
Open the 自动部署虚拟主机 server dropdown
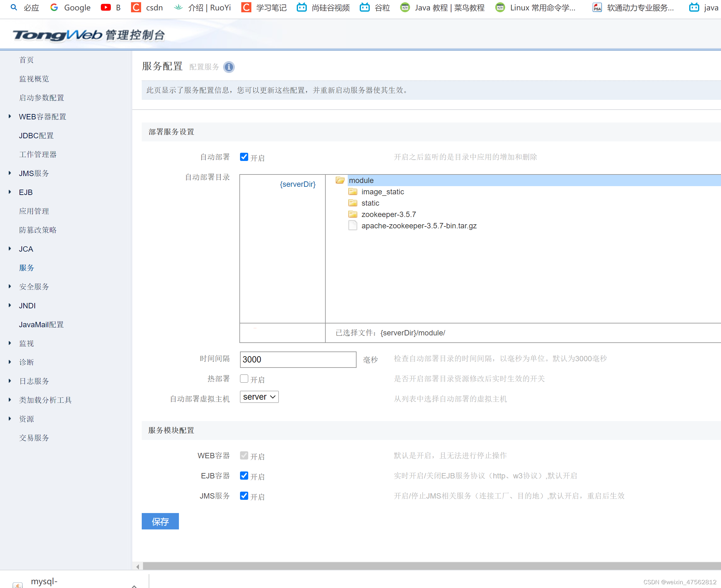[x=259, y=397]
